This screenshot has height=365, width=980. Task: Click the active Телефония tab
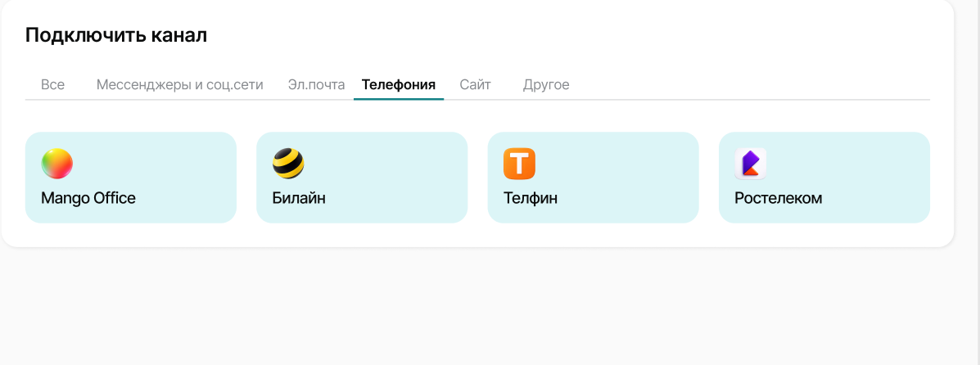[x=399, y=84]
